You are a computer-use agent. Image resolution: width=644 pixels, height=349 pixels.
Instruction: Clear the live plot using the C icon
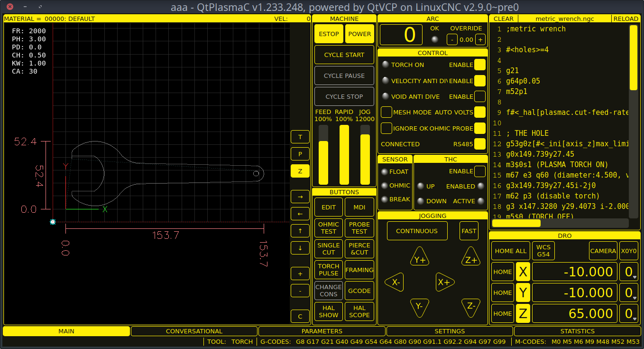click(x=300, y=316)
